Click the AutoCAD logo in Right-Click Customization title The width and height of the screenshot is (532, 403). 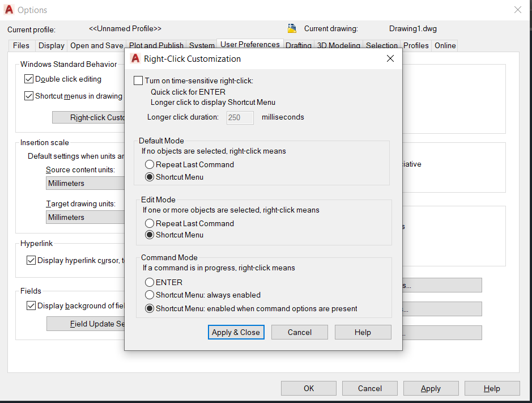(x=135, y=58)
